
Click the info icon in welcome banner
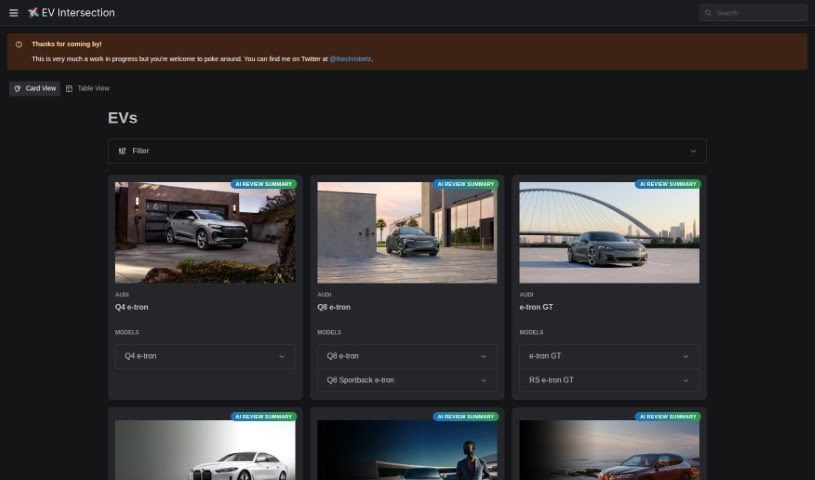pyautogui.click(x=19, y=44)
